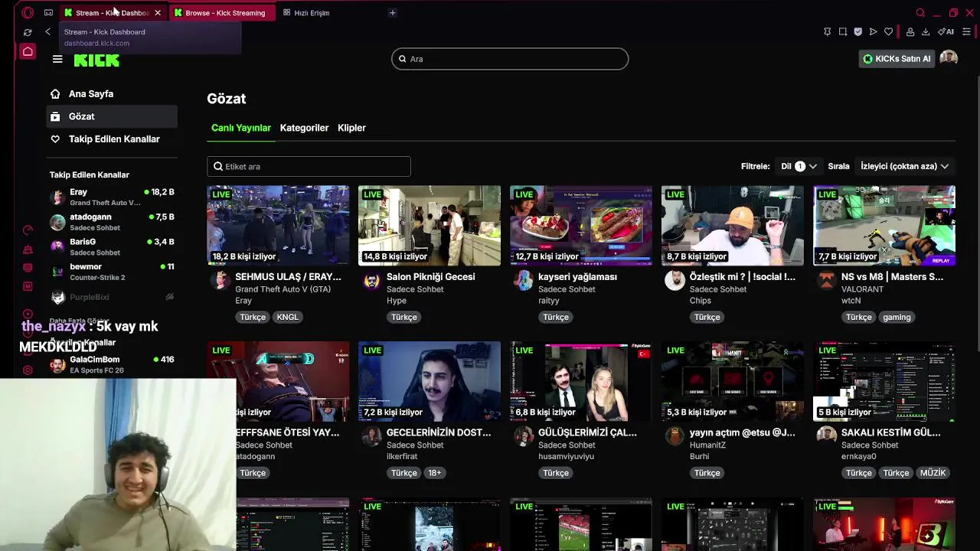980x551 pixels.
Task: Expand the Dil language filter dropdown
Action: pos(799,166)
